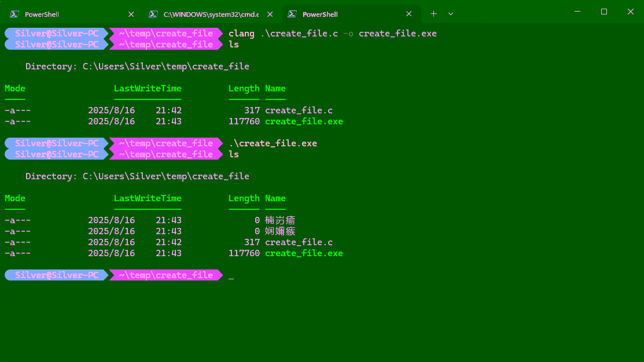The image size is (644, 362).
Task: Open a new tab with the plus button
Action: click(433, 14)
